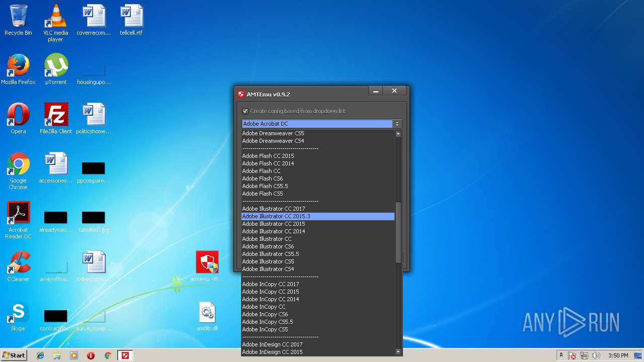Open the Acrobat Reader DC shortcut
This screenshot has width=644, height=362.
[x=18, y=220]
